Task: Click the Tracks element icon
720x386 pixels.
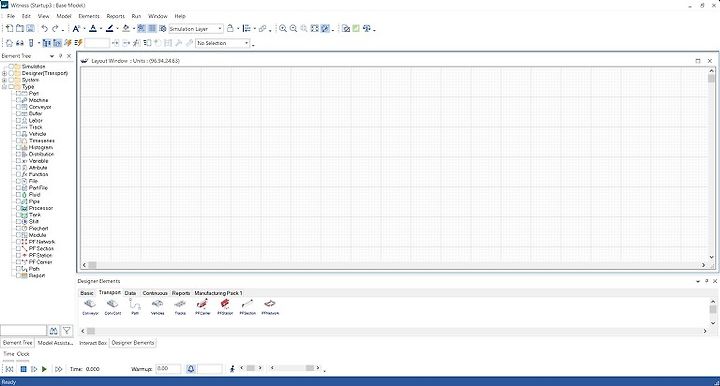Action: coord(180,304)
